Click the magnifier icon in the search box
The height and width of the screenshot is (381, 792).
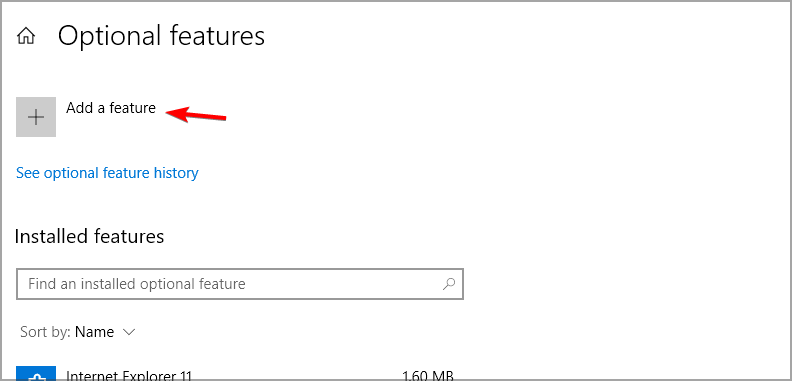click(x=449, y=283)
